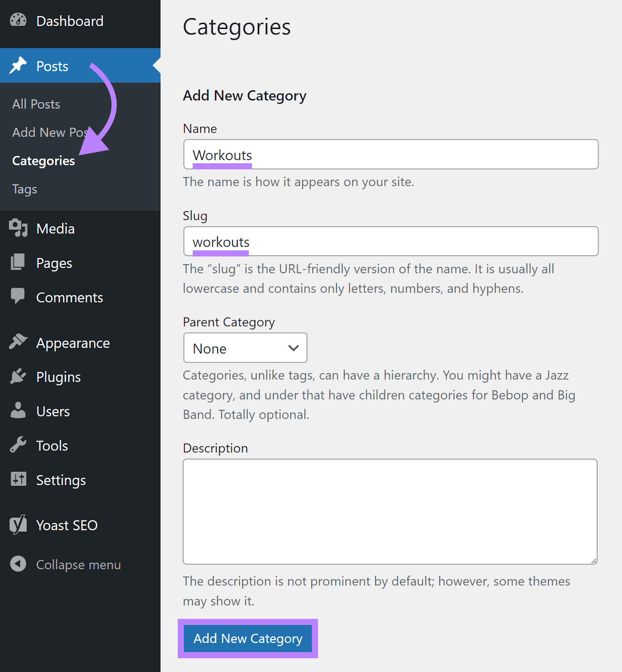Open the Appearance menu label

coord(73,344)
